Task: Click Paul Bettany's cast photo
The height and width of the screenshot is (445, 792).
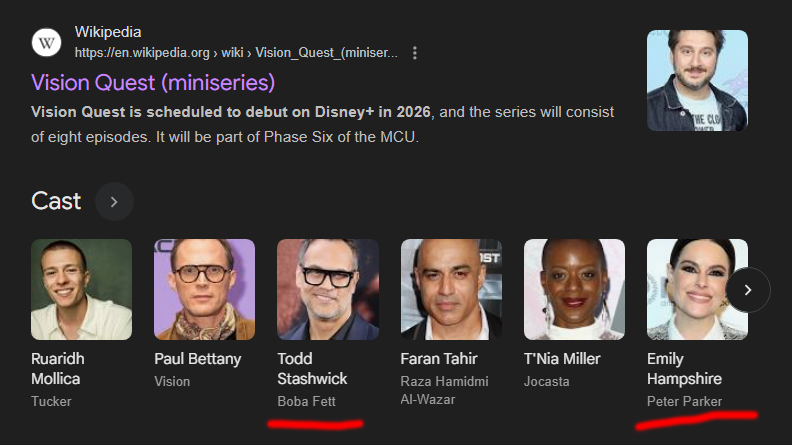Action: [205, 289]
